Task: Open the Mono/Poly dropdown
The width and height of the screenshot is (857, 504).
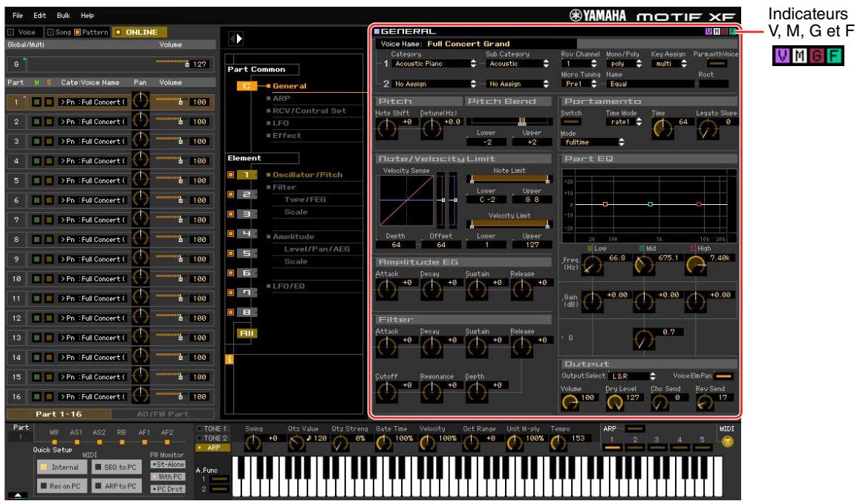Action: (625, 64)
